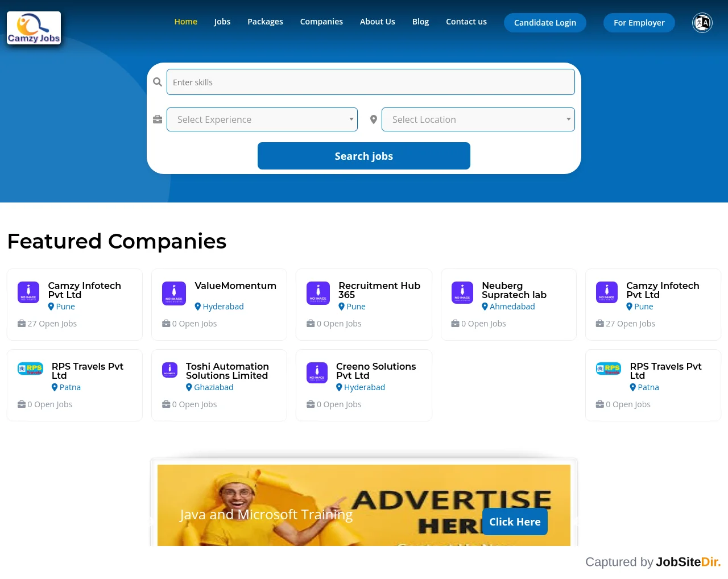Click the Recruitment Hub 365 logo icon
The image size is (728, 579).
[x=318, y=293]
